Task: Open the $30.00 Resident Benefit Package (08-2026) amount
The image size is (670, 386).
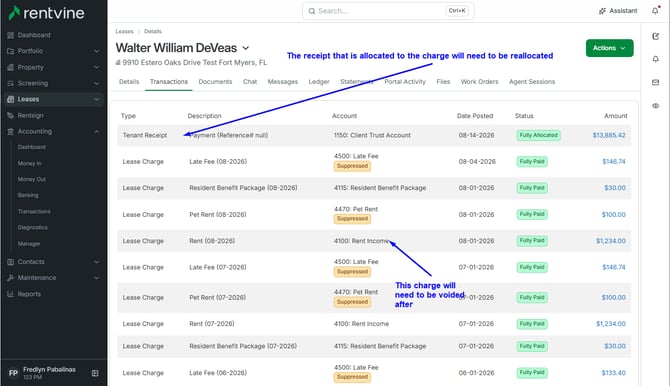Action: pyautogui.click(x=615, y=188)
